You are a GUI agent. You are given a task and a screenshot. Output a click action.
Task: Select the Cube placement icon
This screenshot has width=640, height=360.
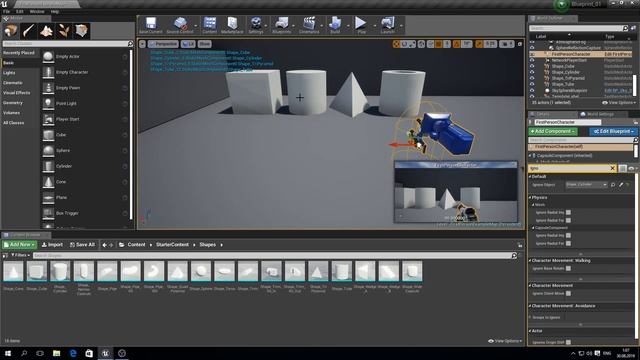point(48,135)
